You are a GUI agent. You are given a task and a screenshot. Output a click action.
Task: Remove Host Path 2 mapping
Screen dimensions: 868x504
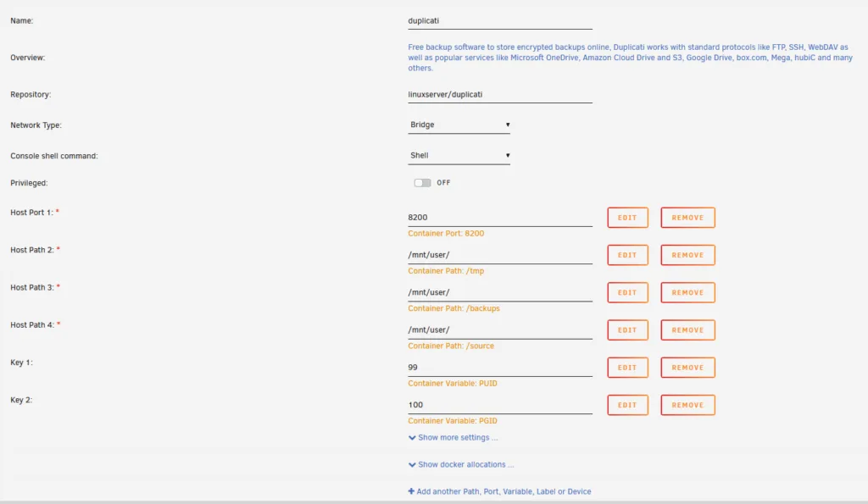[687, 255]
